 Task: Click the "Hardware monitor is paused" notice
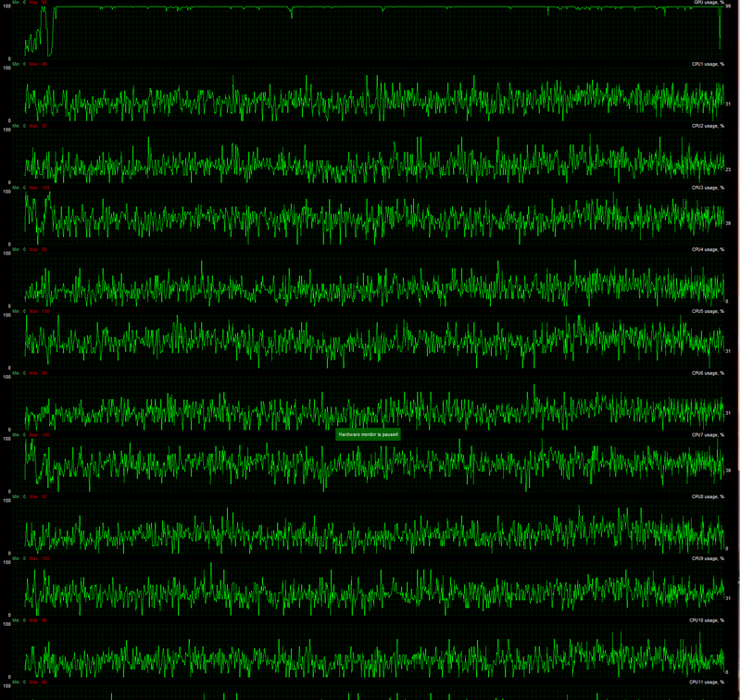tap(368, 434)
